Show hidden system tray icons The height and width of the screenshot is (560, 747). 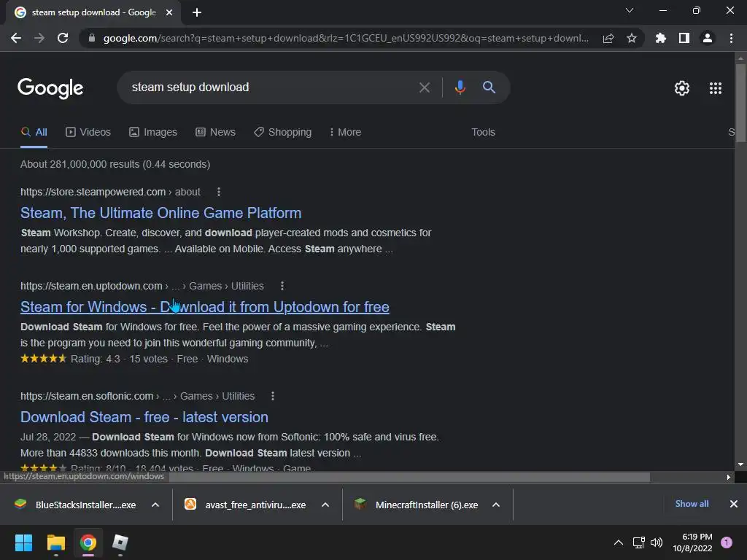coord(619,542)
